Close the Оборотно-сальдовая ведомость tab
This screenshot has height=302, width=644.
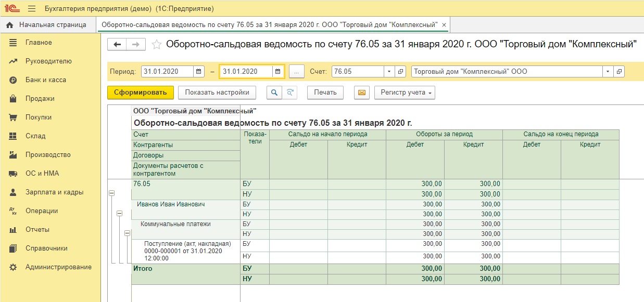click(444, 25)
